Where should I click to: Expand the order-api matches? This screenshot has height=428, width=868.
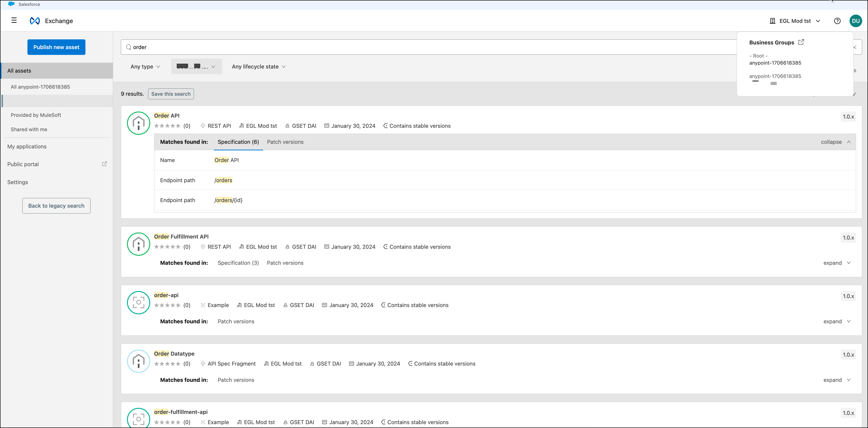pyautogui.click(x=837, y=321)
